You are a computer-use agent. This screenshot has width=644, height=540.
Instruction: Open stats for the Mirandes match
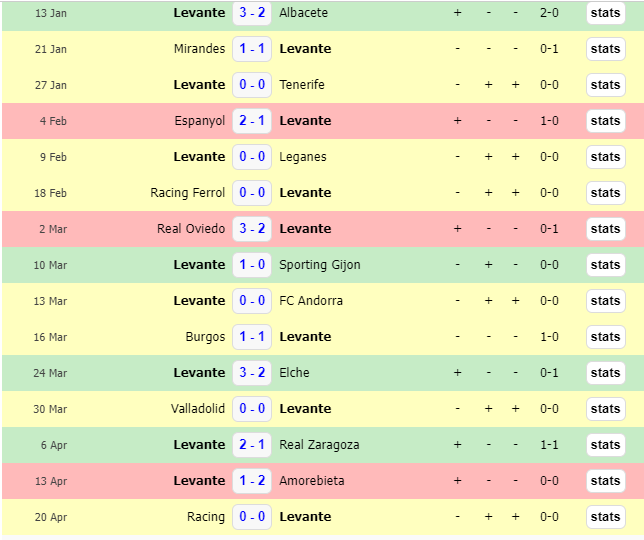pyautogui.click(x=605, y=49)
